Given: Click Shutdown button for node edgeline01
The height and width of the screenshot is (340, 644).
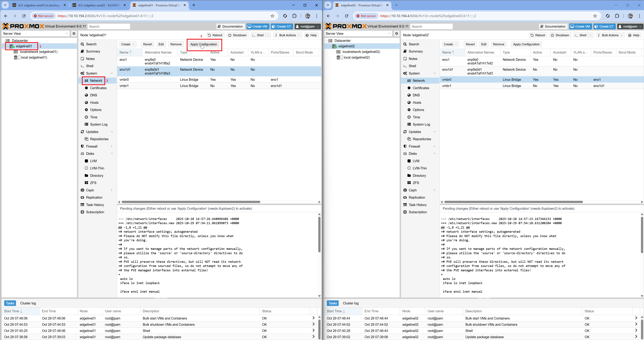Looking at the screenshot, I should tap(237, 35).
